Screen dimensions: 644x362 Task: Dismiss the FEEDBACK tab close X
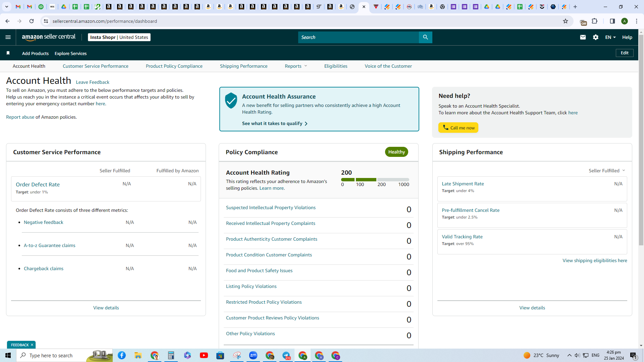[x=32, y=345]
